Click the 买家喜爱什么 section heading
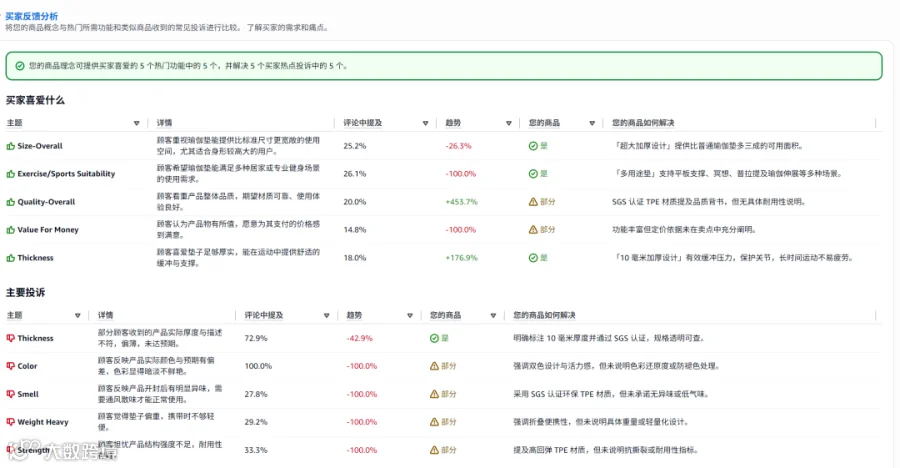The height and width of the screenshot is (468, 900). pyautogui.click(x=35, y=100)
